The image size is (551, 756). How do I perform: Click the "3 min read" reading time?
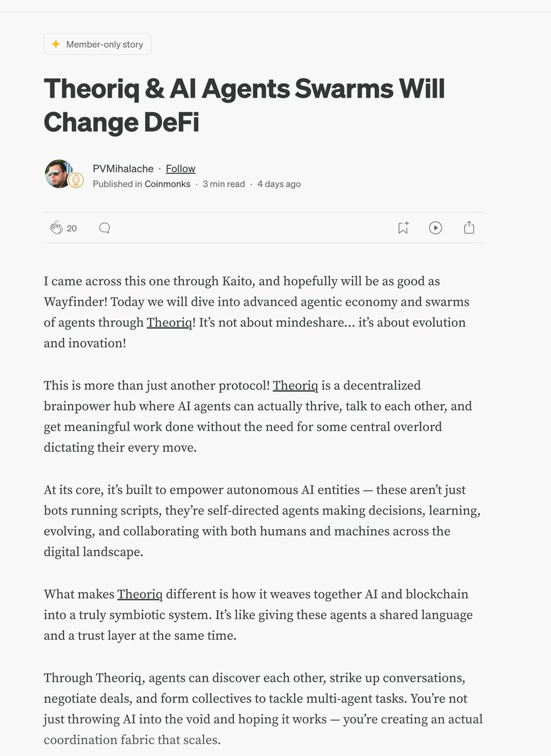[224, 184]
